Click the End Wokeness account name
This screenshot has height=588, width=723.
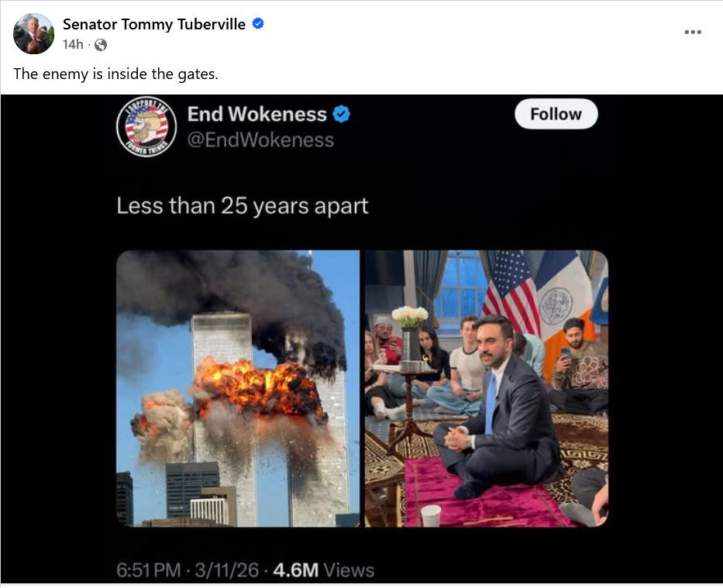click(x=256, y=114)
